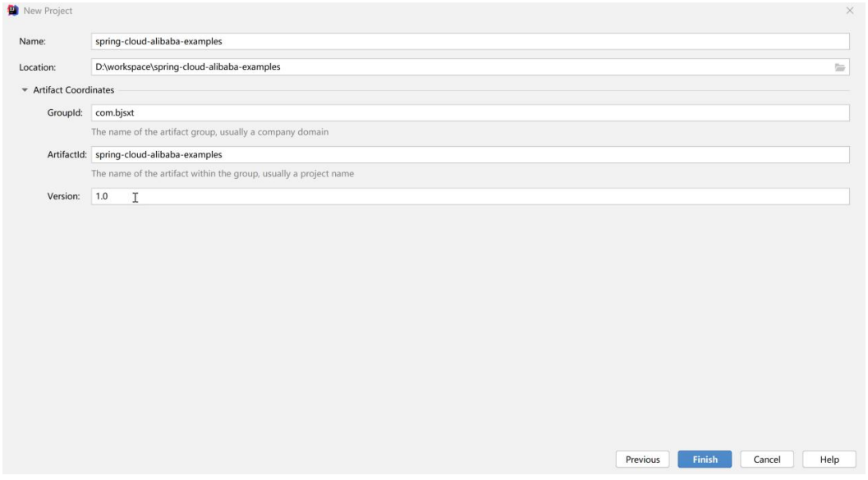
Task: Click the "Version:" label
Action: click(63, 196)
